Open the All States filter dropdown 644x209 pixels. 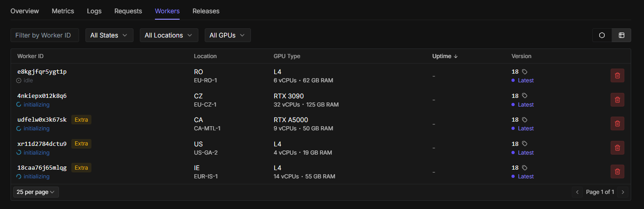(109, 35)
